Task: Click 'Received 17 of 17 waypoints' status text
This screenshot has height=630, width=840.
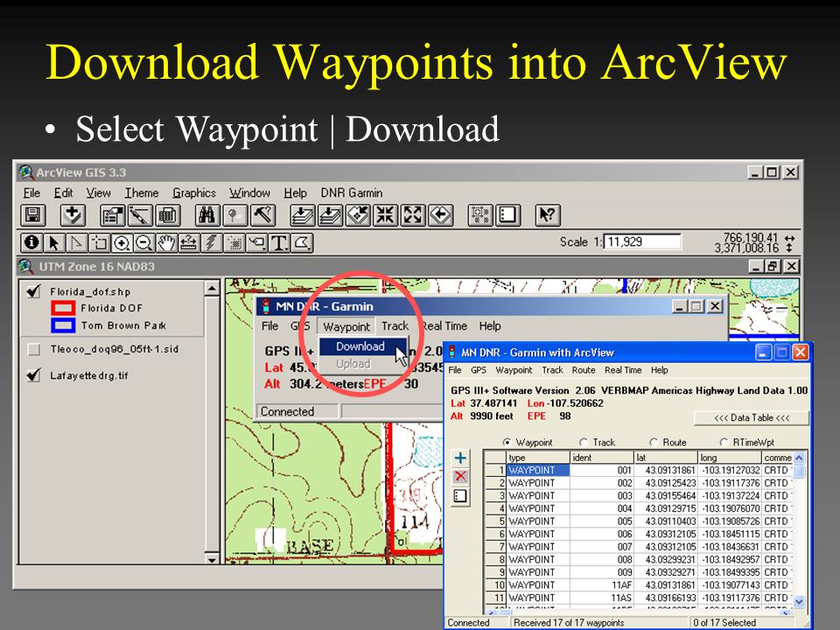Action: (569, 622)
